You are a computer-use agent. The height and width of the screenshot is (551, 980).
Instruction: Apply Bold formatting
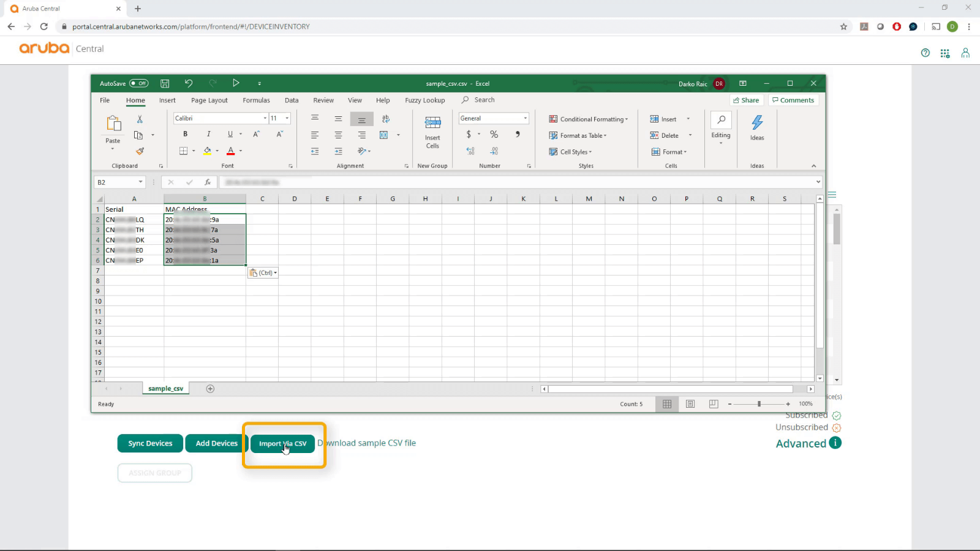pyautogui.click(x=185, y=134)
